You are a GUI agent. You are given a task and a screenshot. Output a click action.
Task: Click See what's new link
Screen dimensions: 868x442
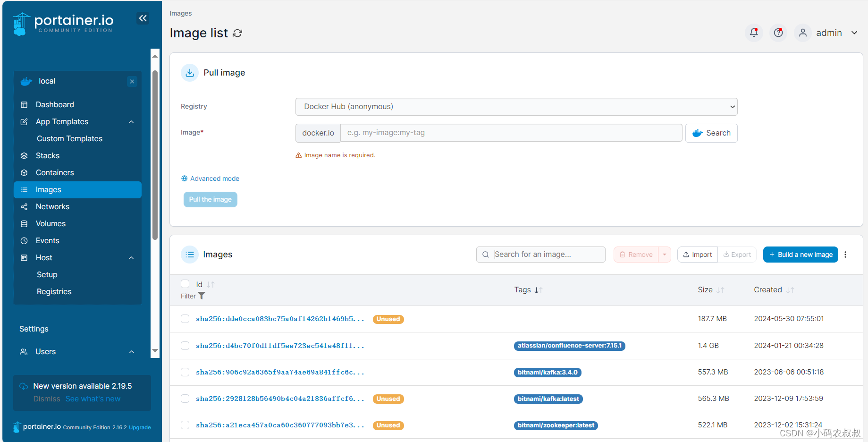93,399
